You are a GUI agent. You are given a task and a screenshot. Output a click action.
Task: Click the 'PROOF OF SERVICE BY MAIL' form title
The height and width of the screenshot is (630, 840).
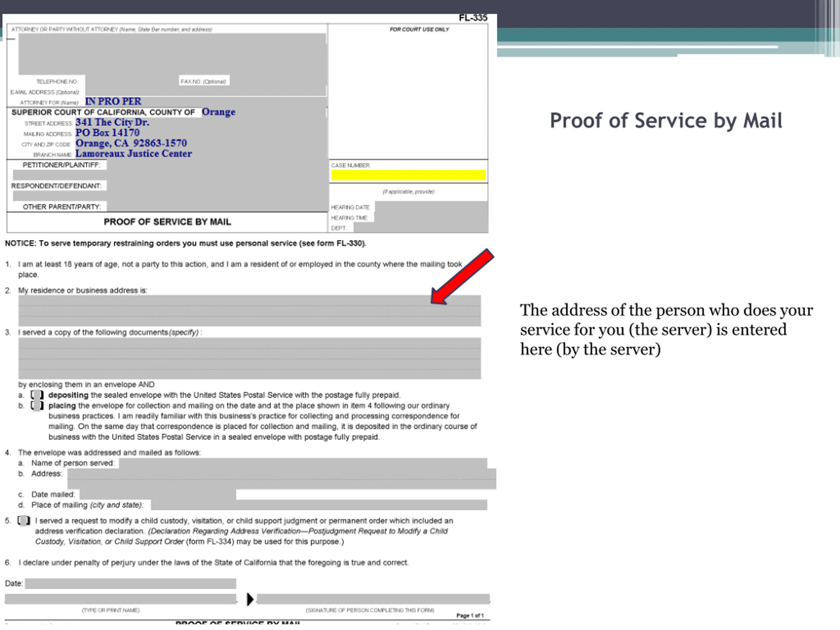(x=167, y=222)
